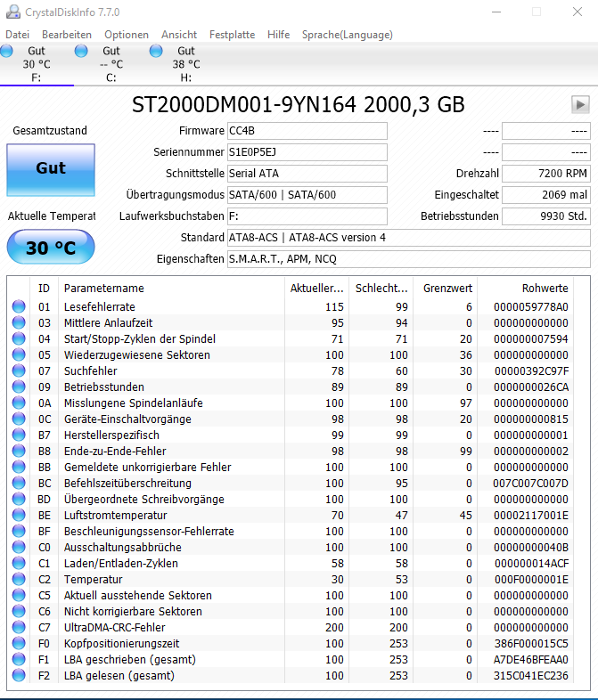Select the raw value 00000392C97F

531,371
